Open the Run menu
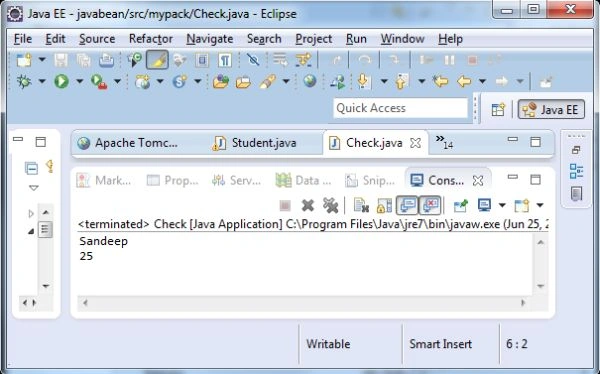 356,39
